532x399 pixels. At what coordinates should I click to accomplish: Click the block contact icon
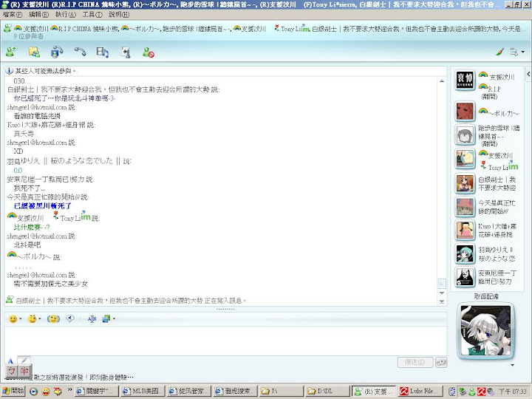pos(149,52)
